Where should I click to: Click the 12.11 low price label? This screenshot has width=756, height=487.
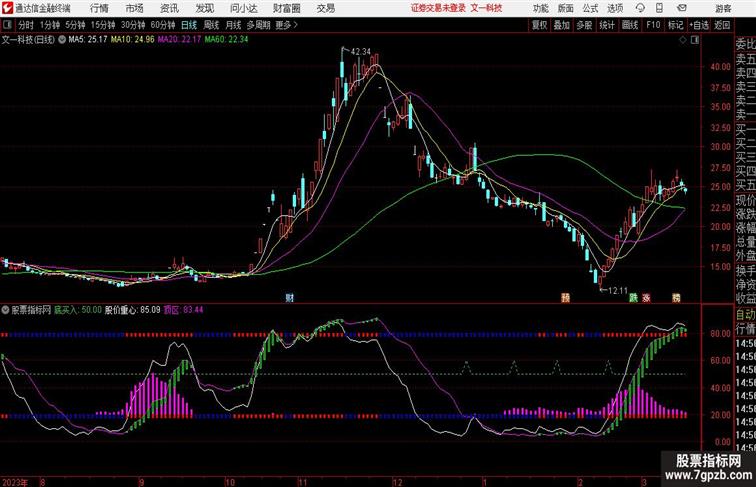pyautogui.click(x=618, y=291)
